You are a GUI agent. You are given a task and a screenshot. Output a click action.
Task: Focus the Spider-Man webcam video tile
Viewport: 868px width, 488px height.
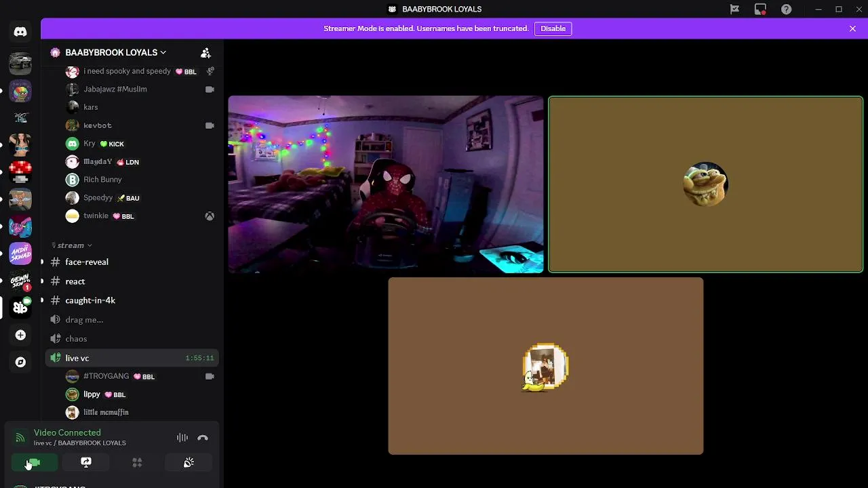386,184
